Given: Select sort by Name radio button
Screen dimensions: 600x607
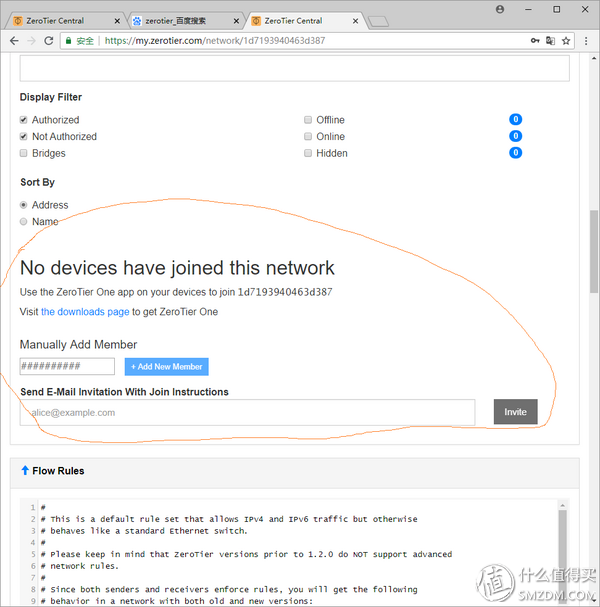Looking at the screenshot, I should pyautogui.click(x=24, y=221).
